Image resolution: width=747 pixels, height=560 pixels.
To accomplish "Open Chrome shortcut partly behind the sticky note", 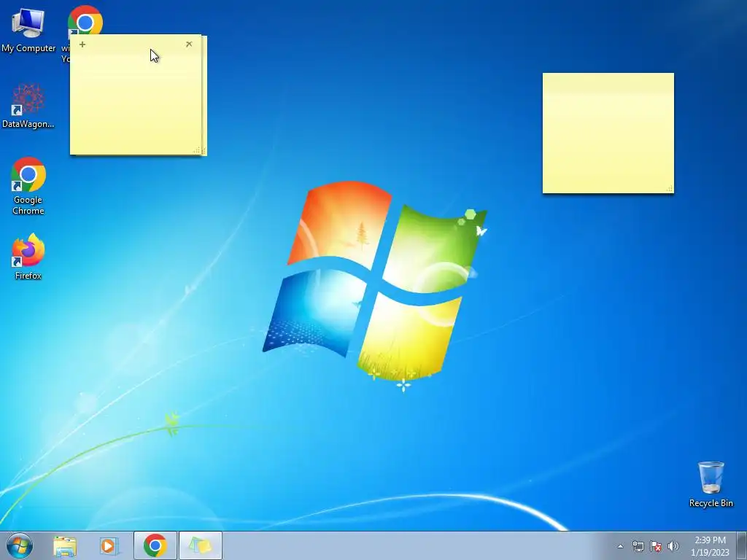I will click(85, 20).
